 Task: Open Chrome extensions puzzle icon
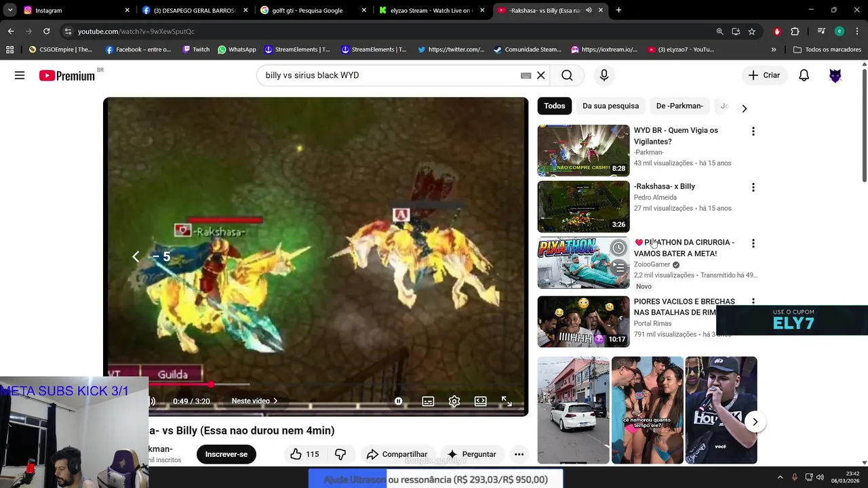pyautogui.click(x=795, y=31)
